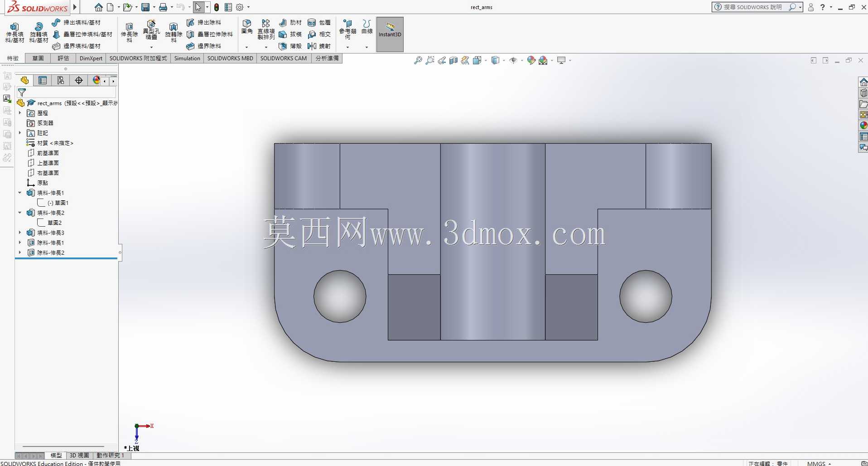Choose 邊界填料/基材 boundary boss tool
The width and height of the screenshot is (868, 466).
click(76, 46)
